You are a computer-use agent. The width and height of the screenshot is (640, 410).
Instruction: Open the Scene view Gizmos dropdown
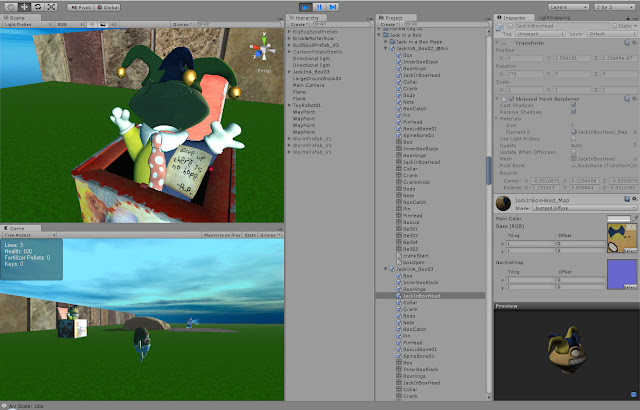pyautogui.click(x=182, y=24)
